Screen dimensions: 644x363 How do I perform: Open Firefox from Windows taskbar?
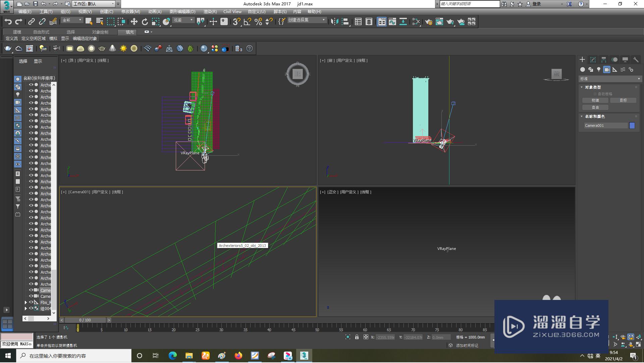point(238,356)
